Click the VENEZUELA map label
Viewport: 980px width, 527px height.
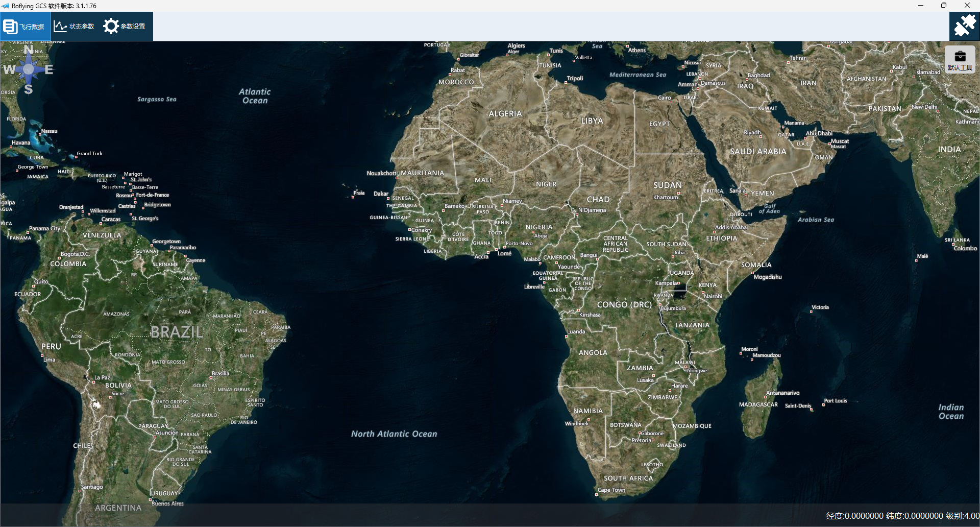click(x=102, y=235)
